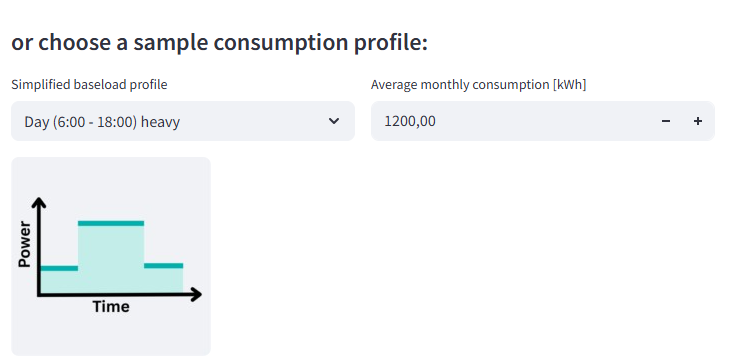Click empty area inside the monthly consumption box
737x364 pixels.
[x=541, y=121]
